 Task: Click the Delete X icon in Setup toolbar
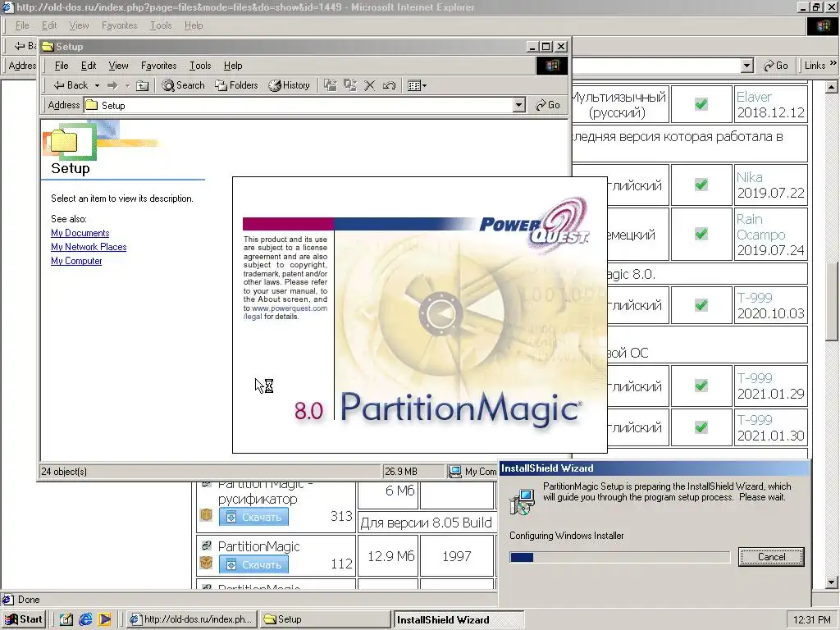tap(370, 85)
